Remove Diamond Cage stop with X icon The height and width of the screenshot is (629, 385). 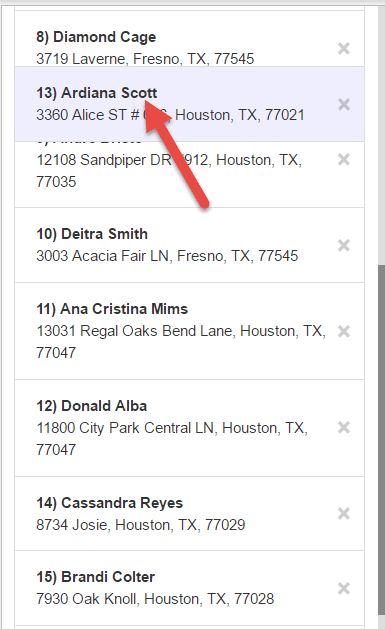tap(344, 48)
